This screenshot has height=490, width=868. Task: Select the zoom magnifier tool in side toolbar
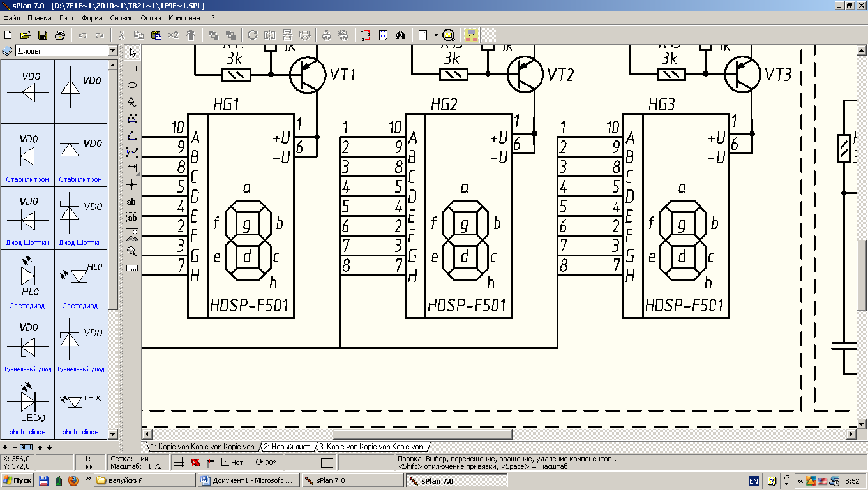(x=132, y=251)
